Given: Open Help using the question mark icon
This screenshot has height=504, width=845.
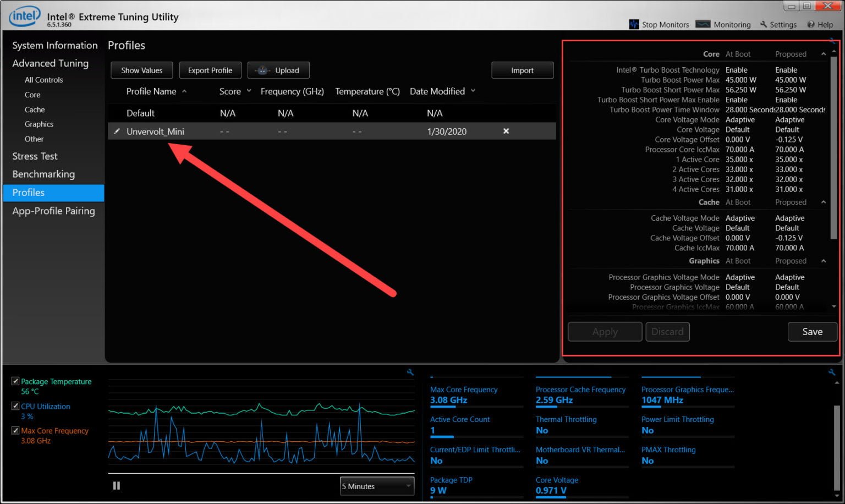Looking at the screenshot, I should pyautogui.click(x=812, y=24).
